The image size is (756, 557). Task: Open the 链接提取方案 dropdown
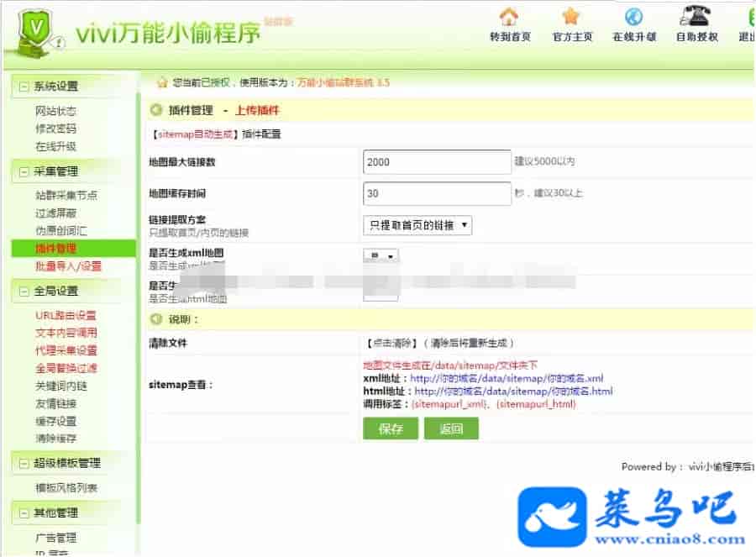[x=417, y=225]
